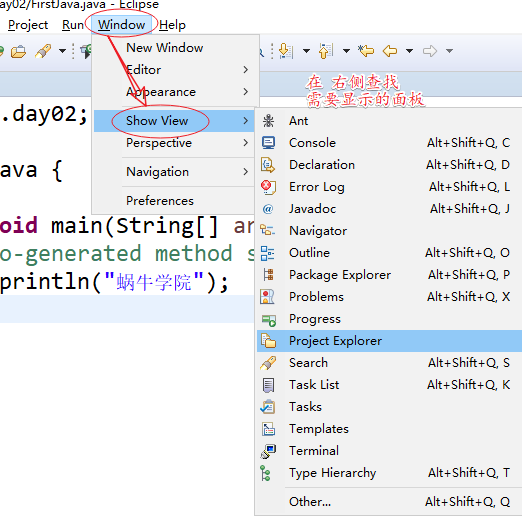Click the Terminal view icon
Screen dimensions: 522x518
coord(268,451)
